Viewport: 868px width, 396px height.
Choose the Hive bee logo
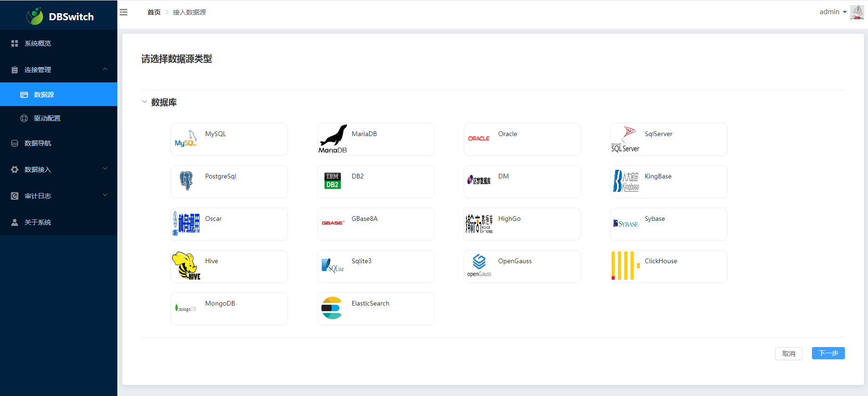tap(186, 266)
